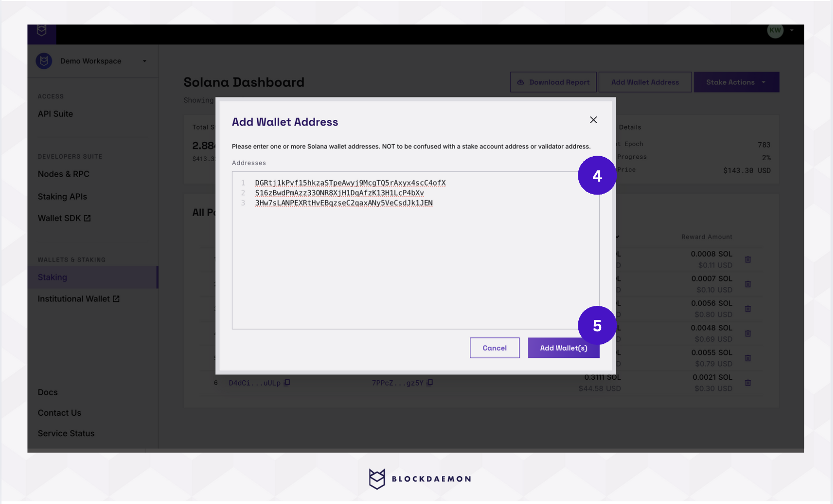Open the KW user avatar menu
The height and width of the screenshot is (504, 833).
click(775, 30)
